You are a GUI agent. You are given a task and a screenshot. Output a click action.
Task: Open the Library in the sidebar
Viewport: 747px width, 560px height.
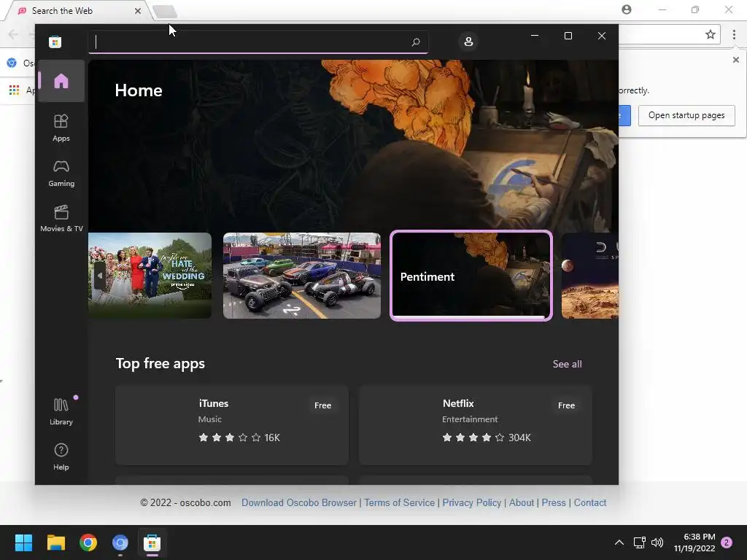coord(61,411)
